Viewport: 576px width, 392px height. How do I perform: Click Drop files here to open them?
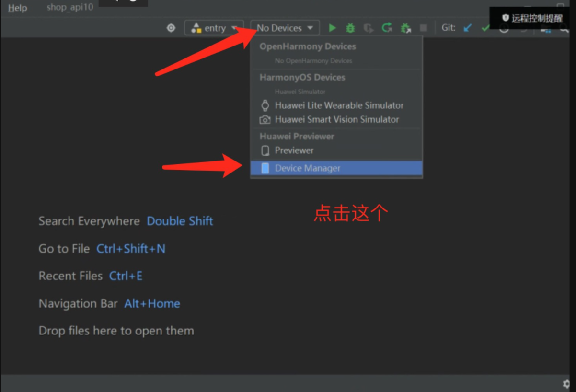(116, 331)
